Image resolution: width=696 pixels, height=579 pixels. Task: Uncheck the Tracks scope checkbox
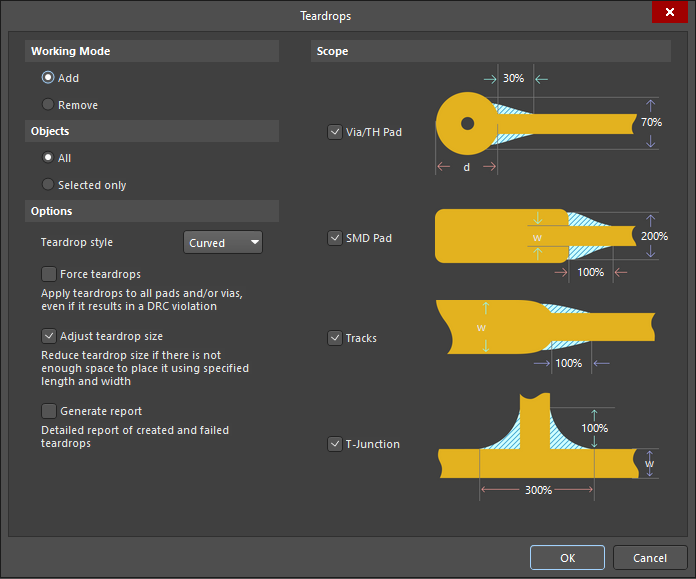[x=335, y=338]
